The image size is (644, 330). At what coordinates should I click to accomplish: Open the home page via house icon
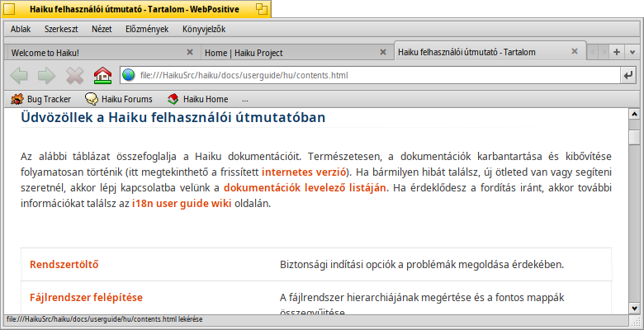tap(102, 76)
